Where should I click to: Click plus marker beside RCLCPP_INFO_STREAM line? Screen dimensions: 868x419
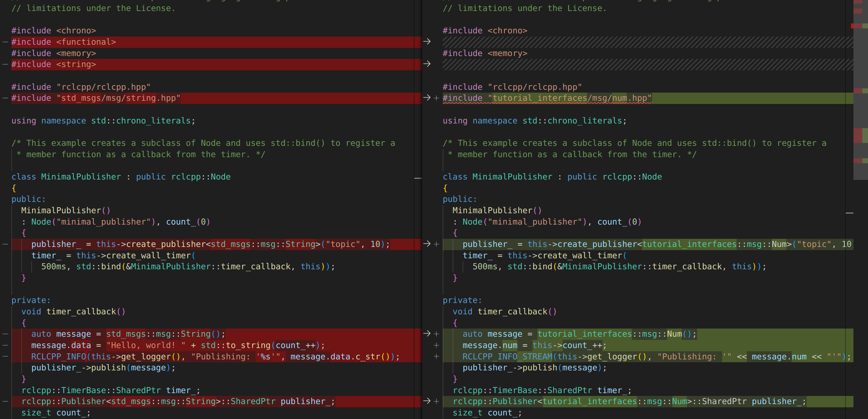point(437,357)
